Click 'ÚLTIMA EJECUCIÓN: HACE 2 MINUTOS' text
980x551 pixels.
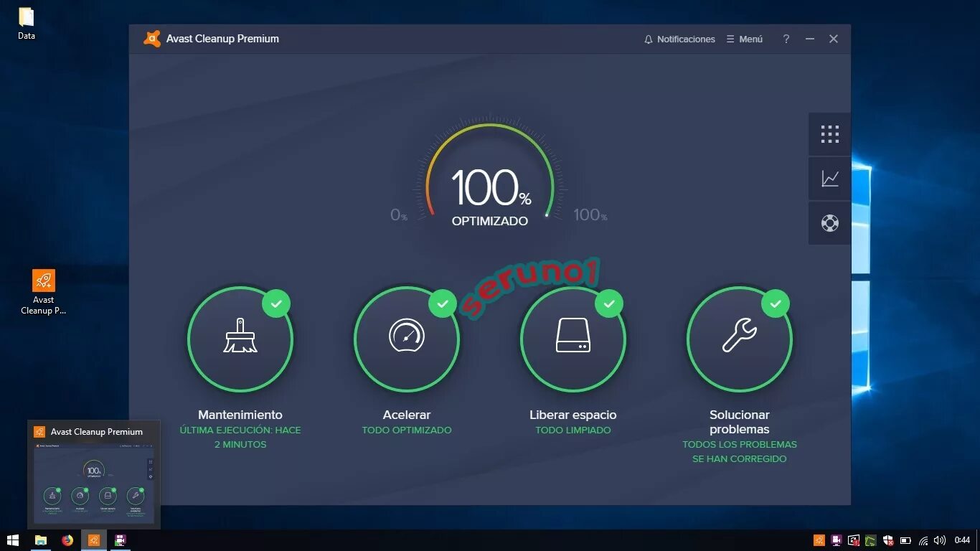click(x=240, y=438)
